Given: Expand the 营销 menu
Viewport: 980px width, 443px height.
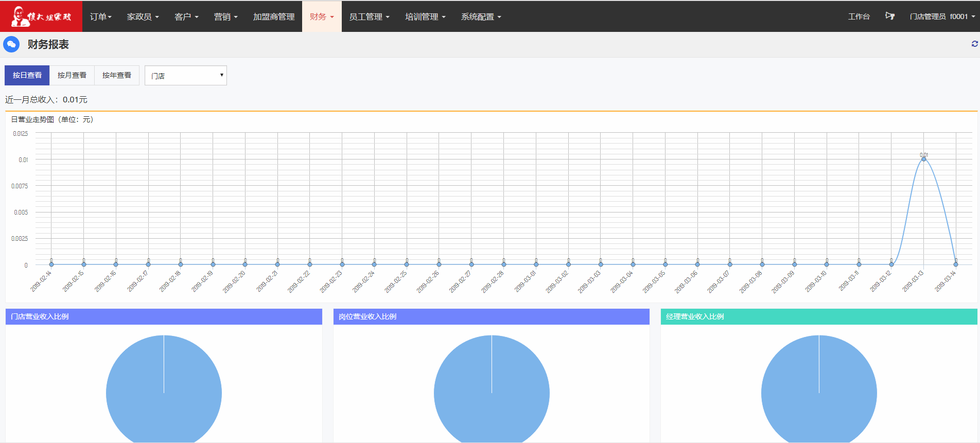Looking at the screenshot, I should tap(225, 16).
